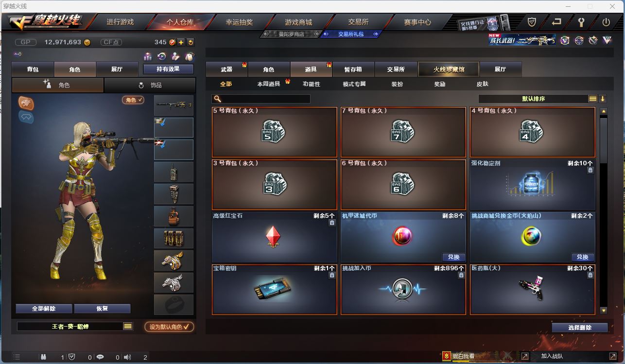Refresh CF points balance icon
This screenshot has width=625, height=364.
click(191, 42)
